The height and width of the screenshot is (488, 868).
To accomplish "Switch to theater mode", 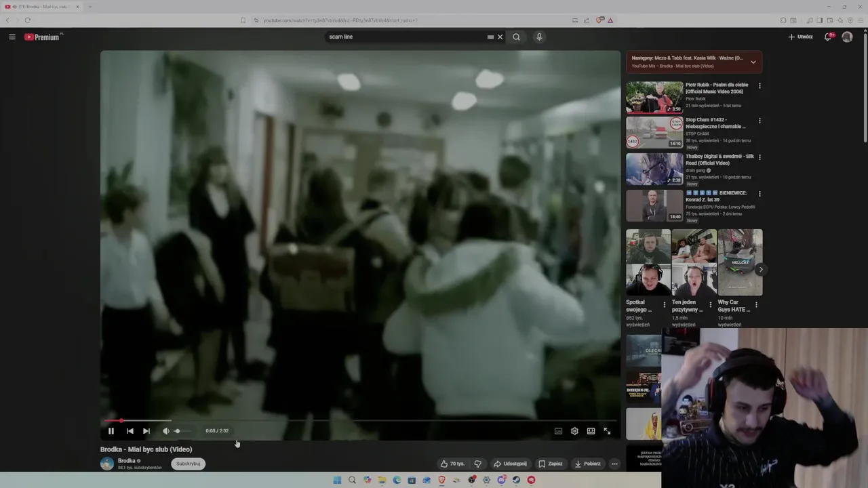I will tap(591, 431).
